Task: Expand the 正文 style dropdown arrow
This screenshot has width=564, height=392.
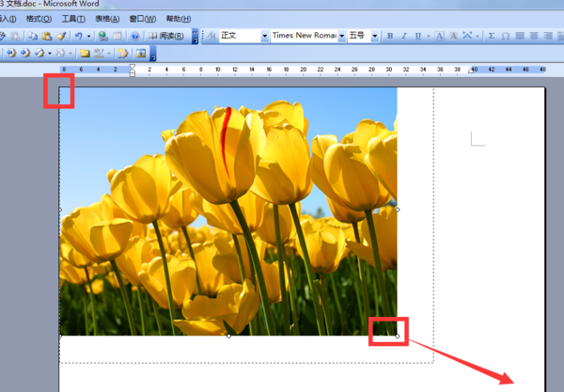Action: point(265,36)
